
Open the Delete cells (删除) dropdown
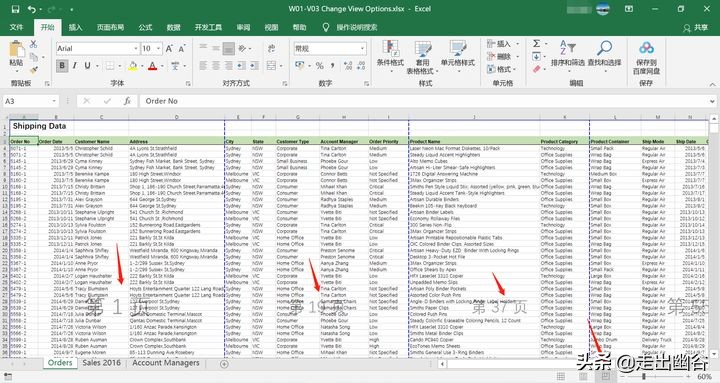tap(503, 56)
